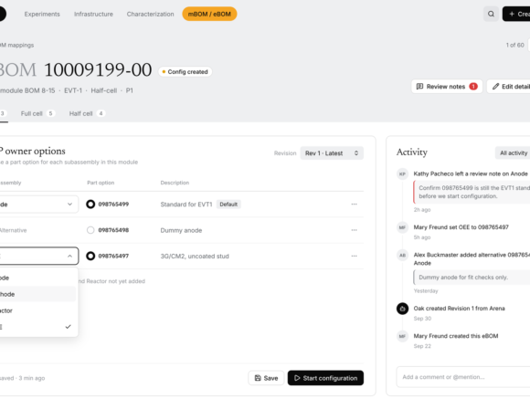Click the Add a comment or @mention field
Viewport: 530px width, 420px height.
coord(463,377)
